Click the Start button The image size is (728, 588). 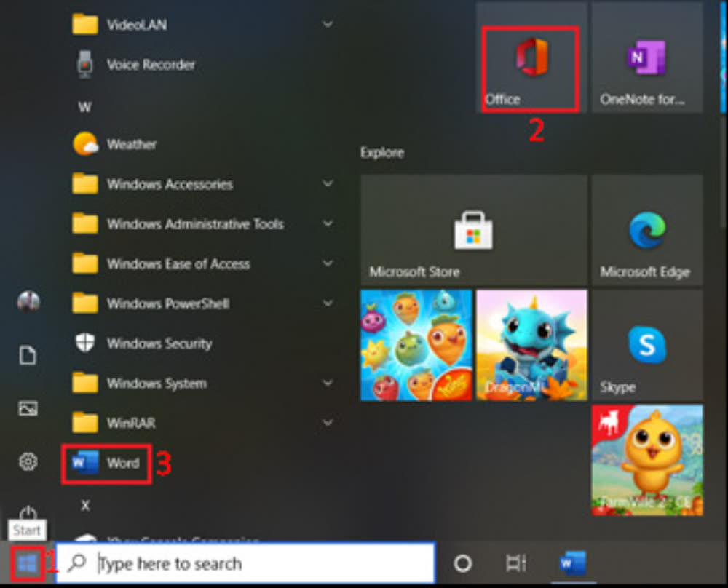(x=28, y=563)
